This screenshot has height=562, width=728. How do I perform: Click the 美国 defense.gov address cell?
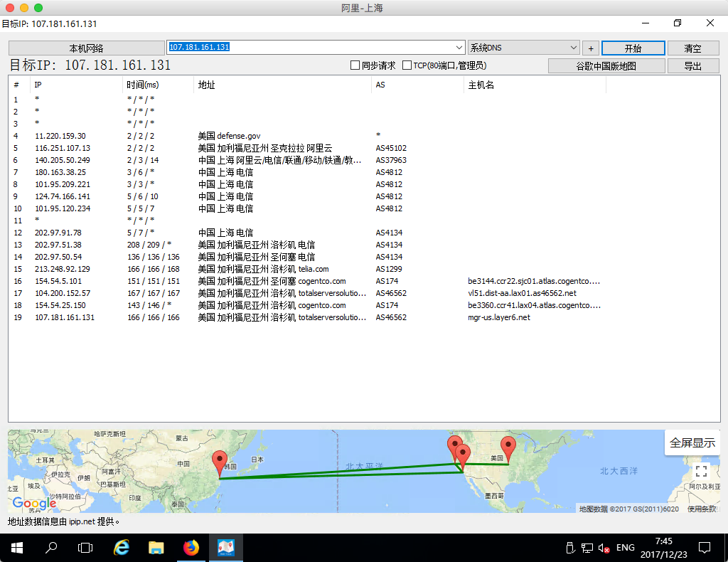tap(230, 136)
